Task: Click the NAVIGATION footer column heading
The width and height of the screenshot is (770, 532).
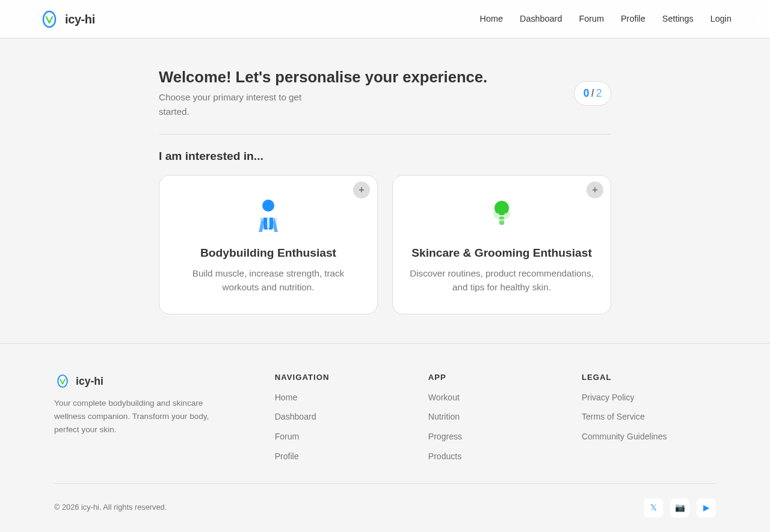Action: point(302,378)
